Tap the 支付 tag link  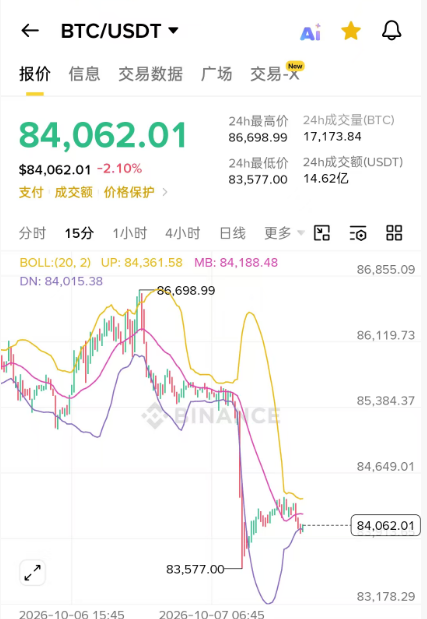[x=31, y=192]
